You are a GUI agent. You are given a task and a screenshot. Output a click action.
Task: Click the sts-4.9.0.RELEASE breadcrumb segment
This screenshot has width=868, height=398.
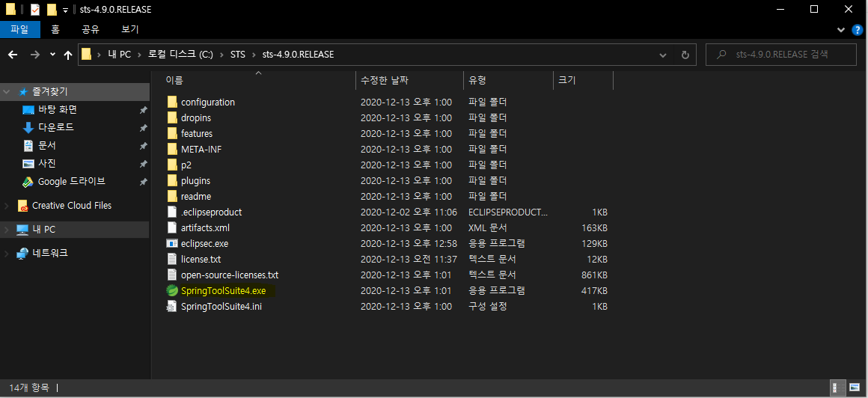pyautogui.click(x=298, y=55)
